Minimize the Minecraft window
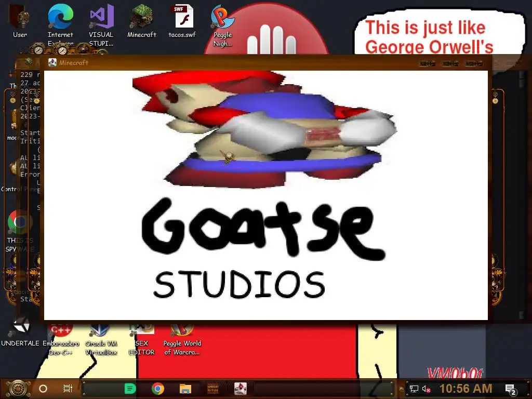The width and height of the screenshot is (532, 399). point(428,63)
